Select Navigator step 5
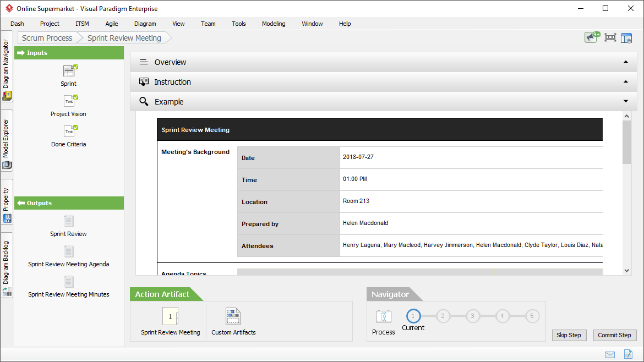This screenshot has height=362, width=644. click(532, 316)
